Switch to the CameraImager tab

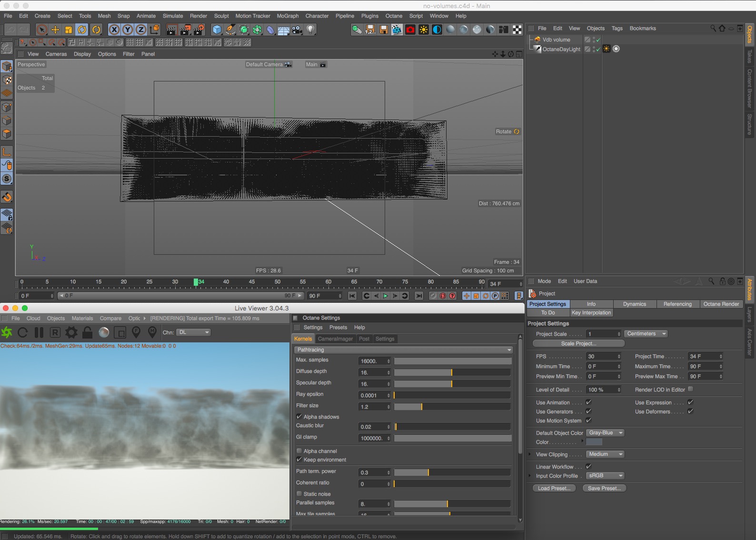click(x=335, y=339)
